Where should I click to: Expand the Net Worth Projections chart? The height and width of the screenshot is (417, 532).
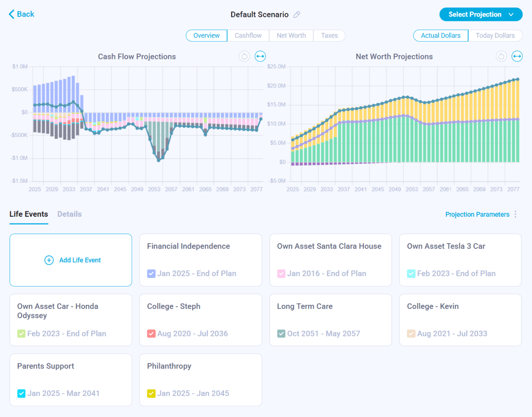517,56
